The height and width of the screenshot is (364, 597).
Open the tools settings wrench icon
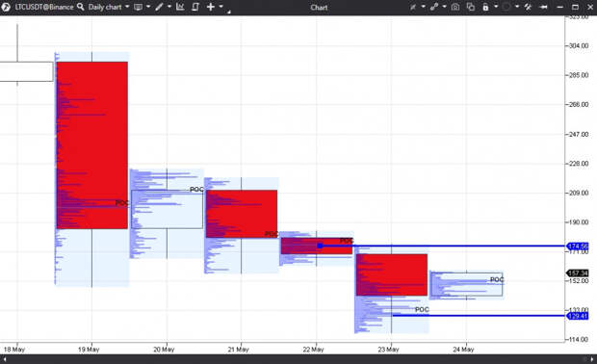click(x=528, y=7)
